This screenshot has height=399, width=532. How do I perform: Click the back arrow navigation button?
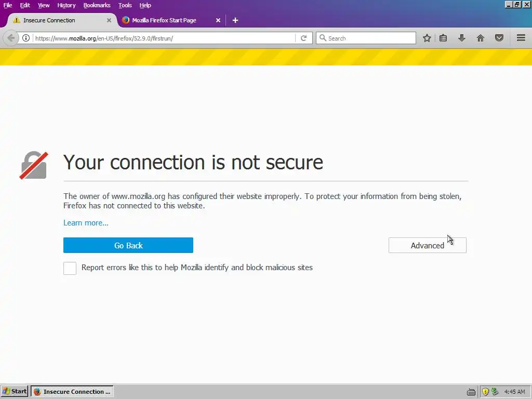click(11, 38)
